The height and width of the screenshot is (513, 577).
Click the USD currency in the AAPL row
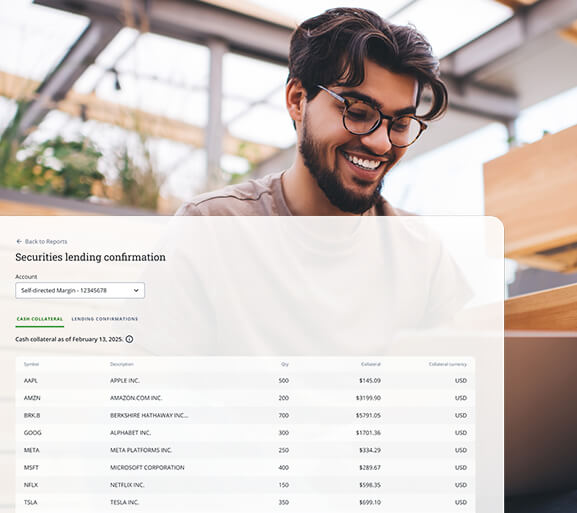(x=461, y=381)
